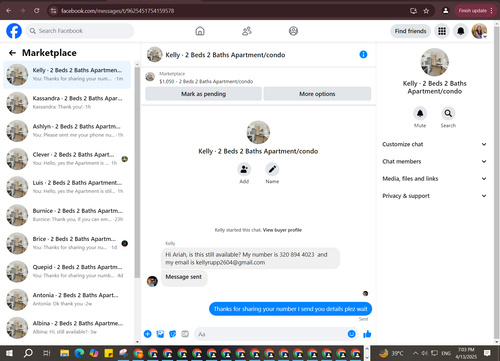Image resolution: width=500 pixels, height=361 pixels.
Task: Choose a GIF icon in composer
Action: point(185,334)
